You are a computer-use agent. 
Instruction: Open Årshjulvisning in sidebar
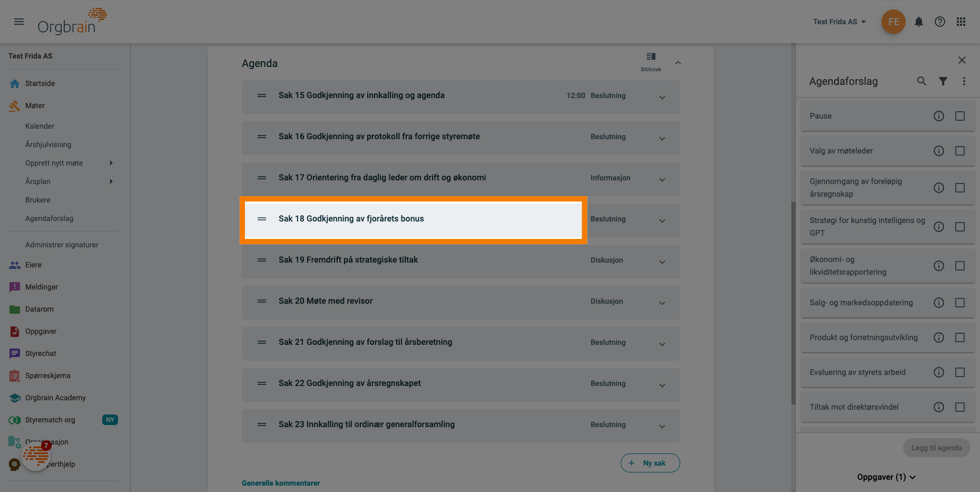(48, 144)
